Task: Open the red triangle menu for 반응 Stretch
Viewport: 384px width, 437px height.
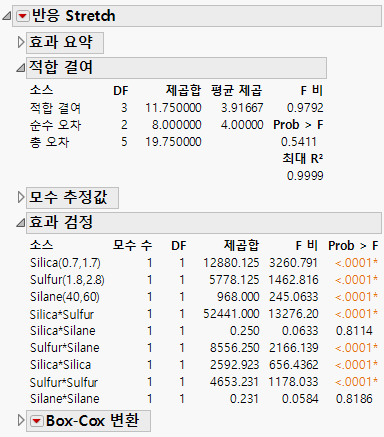Action: 23,16
